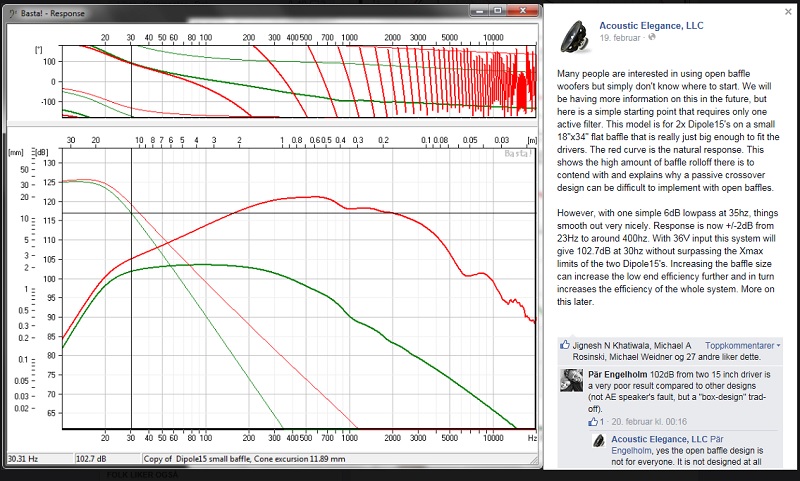
Task: Click the public globe icon beside the date
Action: pyautogui.click(x=652, y=37)
